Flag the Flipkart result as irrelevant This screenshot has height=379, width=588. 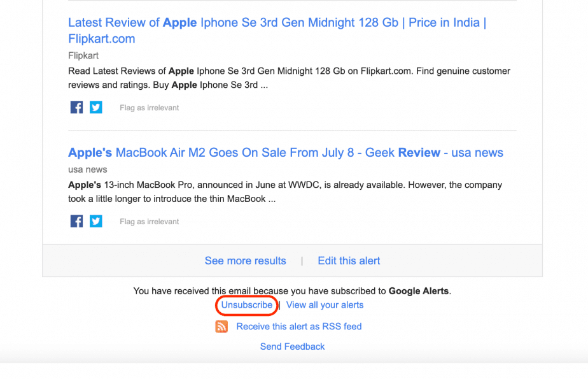point(149,108)
